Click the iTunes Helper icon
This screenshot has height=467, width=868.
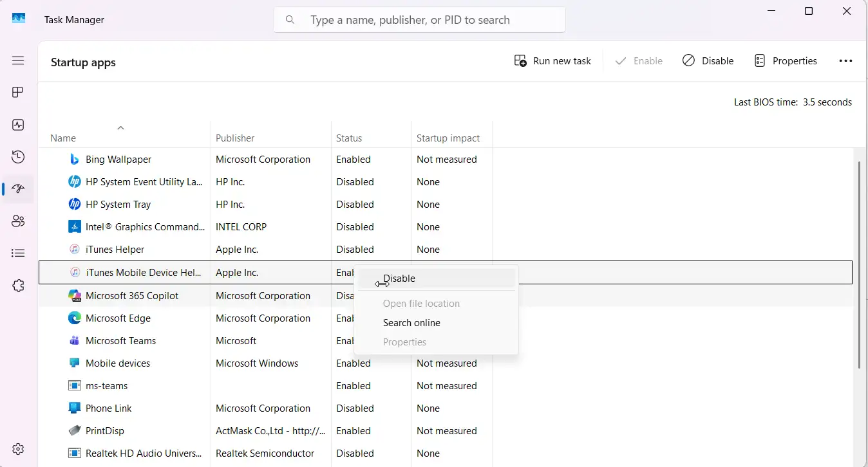75,249
